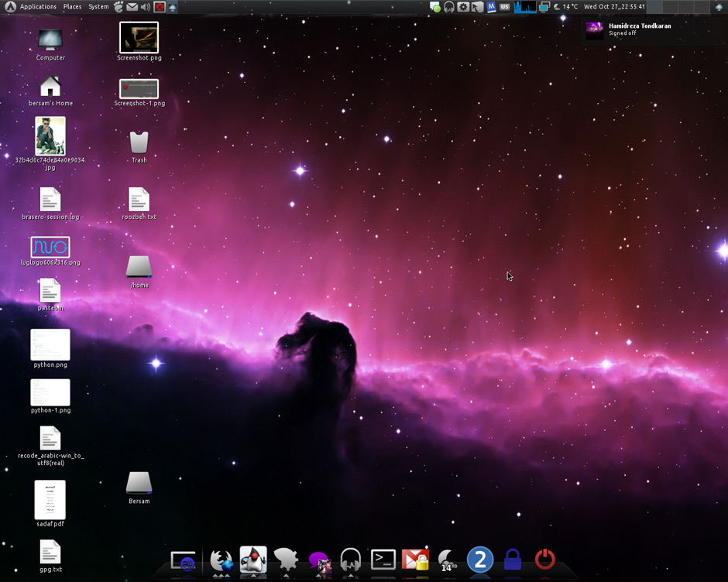Click the red power icon in dock
Screen dimensions: 728x582
coord(545,560)
